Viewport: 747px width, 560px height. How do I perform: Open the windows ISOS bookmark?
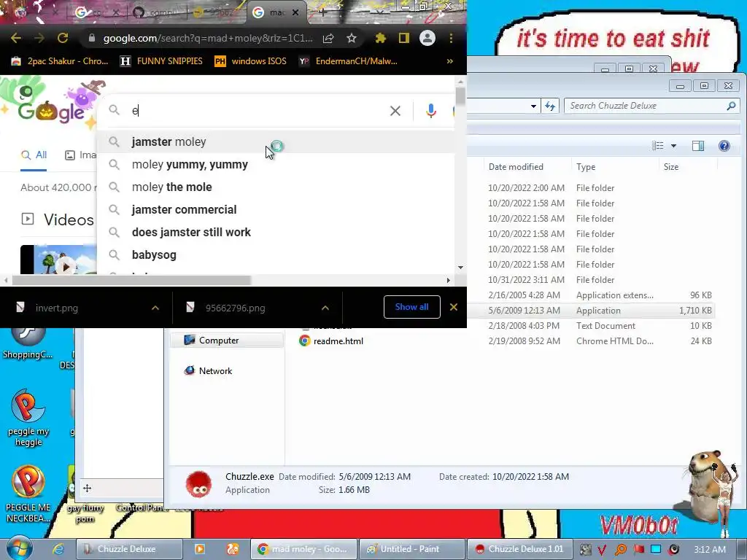tap(251, 61)
